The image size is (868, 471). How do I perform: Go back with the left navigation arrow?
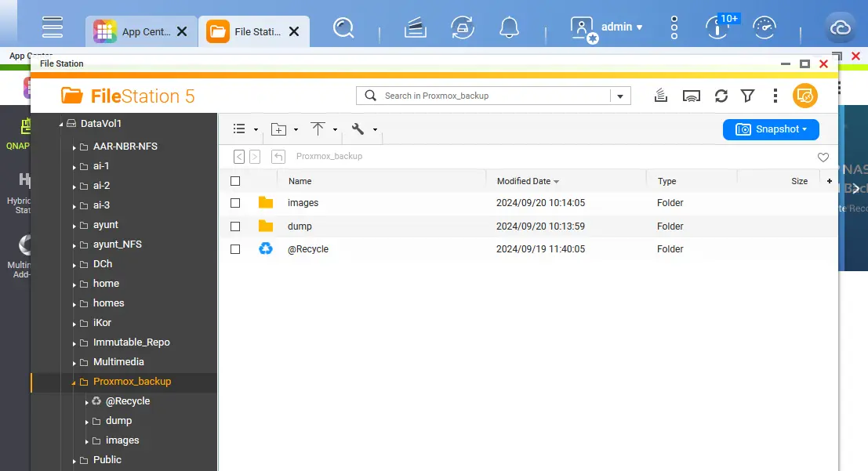[x=239, y=157]
